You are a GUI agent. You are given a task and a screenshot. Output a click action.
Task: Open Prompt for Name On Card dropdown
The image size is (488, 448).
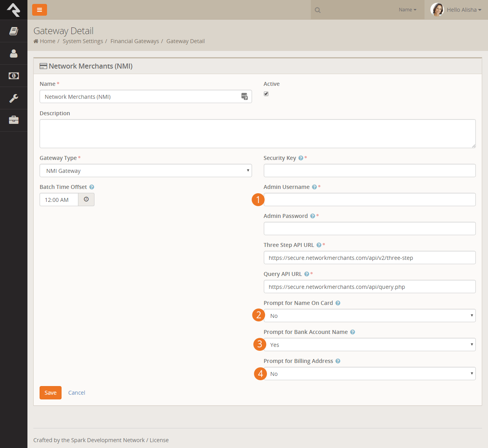369,316
